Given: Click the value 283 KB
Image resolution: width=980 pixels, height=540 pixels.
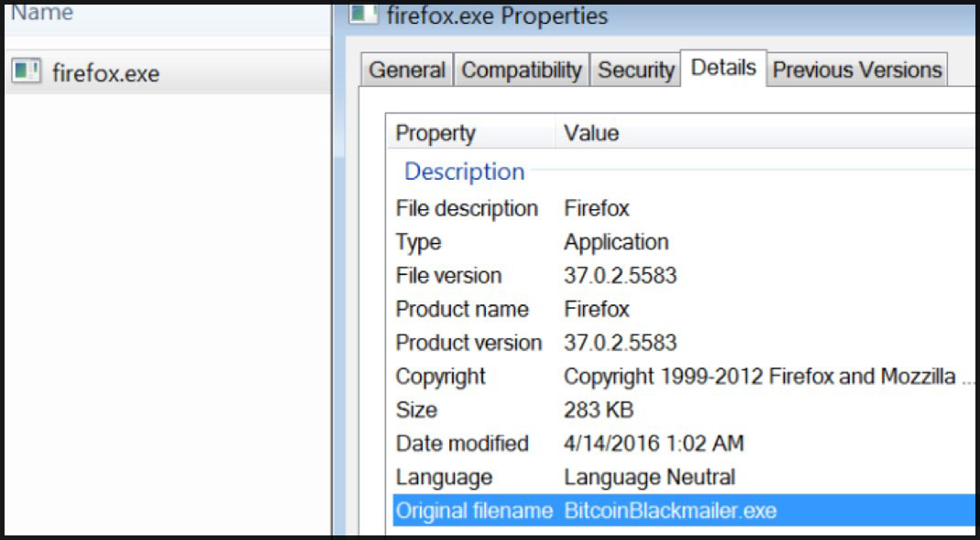Looking at the screenshot, I should point(599,411).
